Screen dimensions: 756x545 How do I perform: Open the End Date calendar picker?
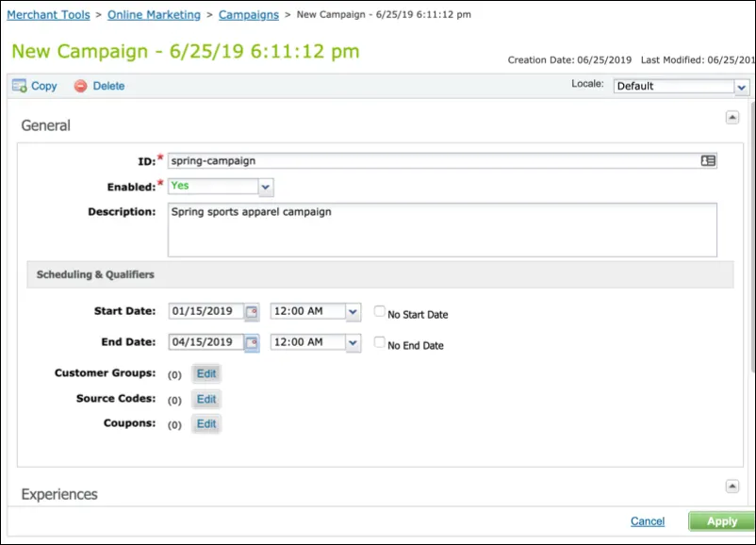[x=252, y=343]
